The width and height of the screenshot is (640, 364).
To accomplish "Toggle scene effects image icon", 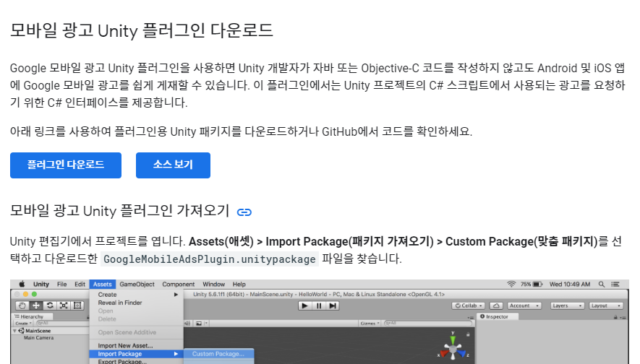I will [199, 324].
